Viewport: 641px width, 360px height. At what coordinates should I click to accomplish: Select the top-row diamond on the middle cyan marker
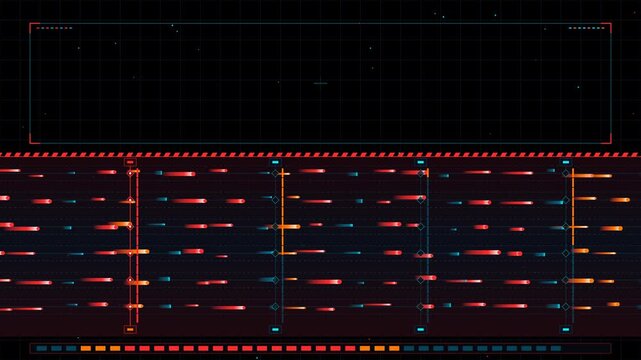pos(420,173)
